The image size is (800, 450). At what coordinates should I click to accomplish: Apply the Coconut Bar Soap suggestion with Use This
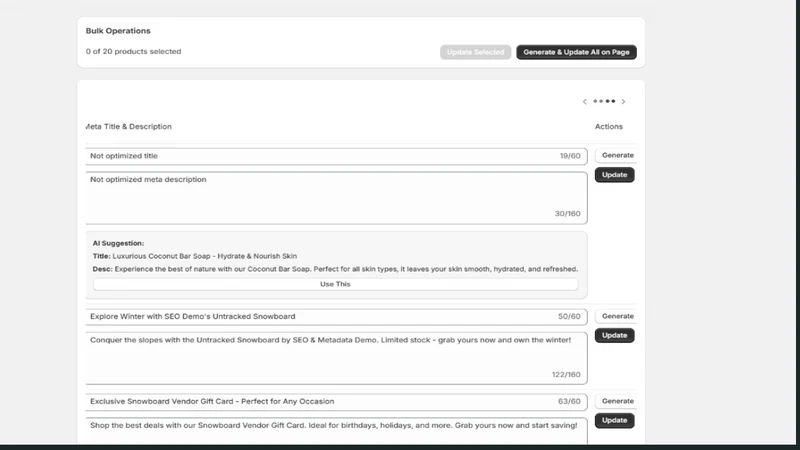tap(335, 284)
